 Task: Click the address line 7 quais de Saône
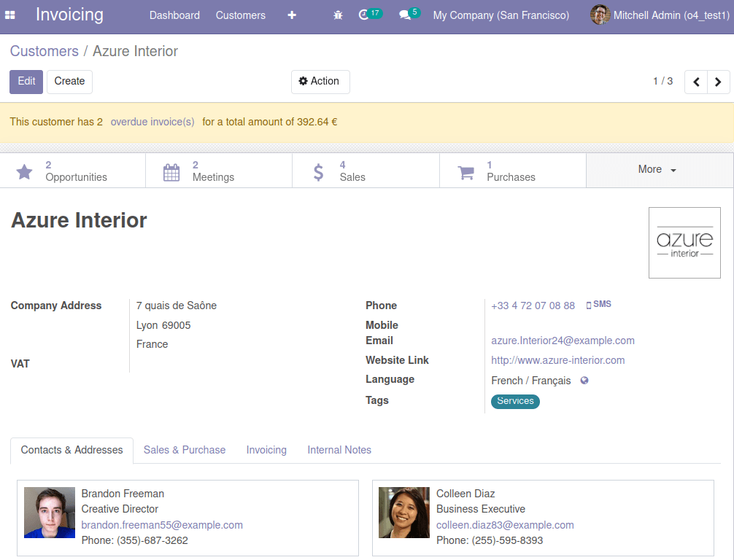pyautogui.click(x=177, y=306)
